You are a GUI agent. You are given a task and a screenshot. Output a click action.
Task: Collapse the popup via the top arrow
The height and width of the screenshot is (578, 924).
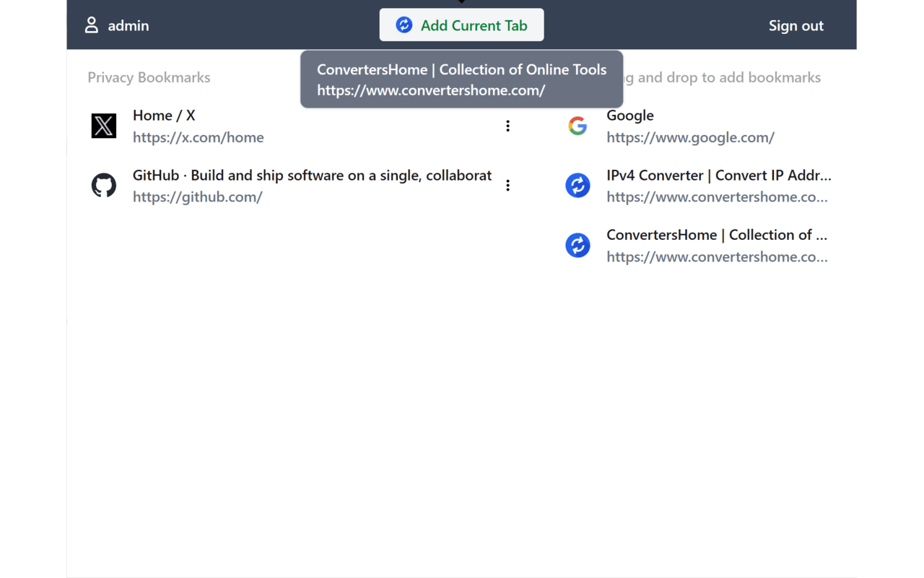pos(461,3)
